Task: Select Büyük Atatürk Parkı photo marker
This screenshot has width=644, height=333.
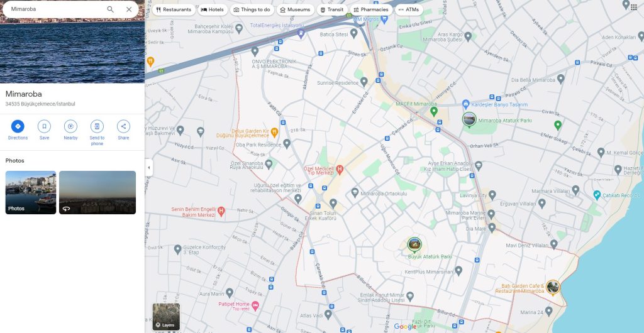Action: (414, 244)
